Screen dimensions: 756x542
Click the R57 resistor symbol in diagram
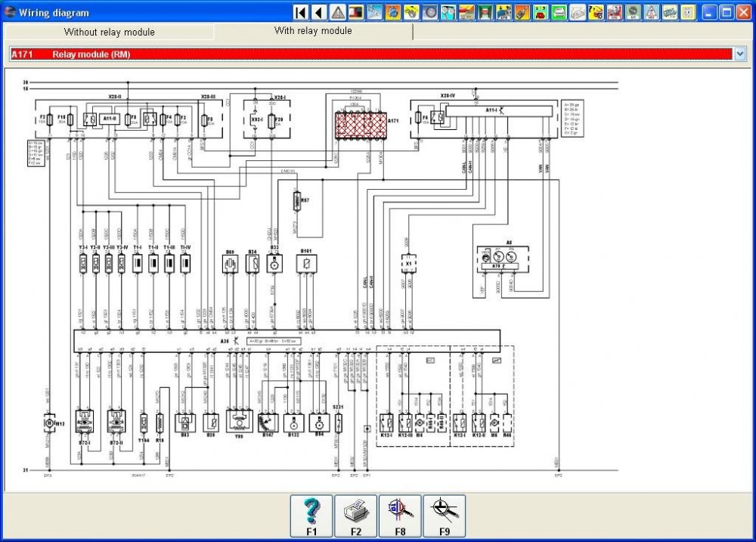pos(297,201)
